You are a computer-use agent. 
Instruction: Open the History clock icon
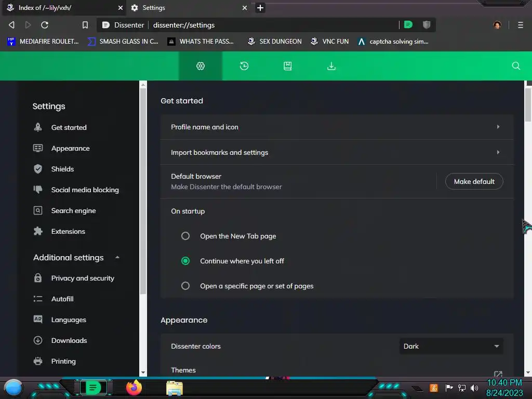(244, 66)
